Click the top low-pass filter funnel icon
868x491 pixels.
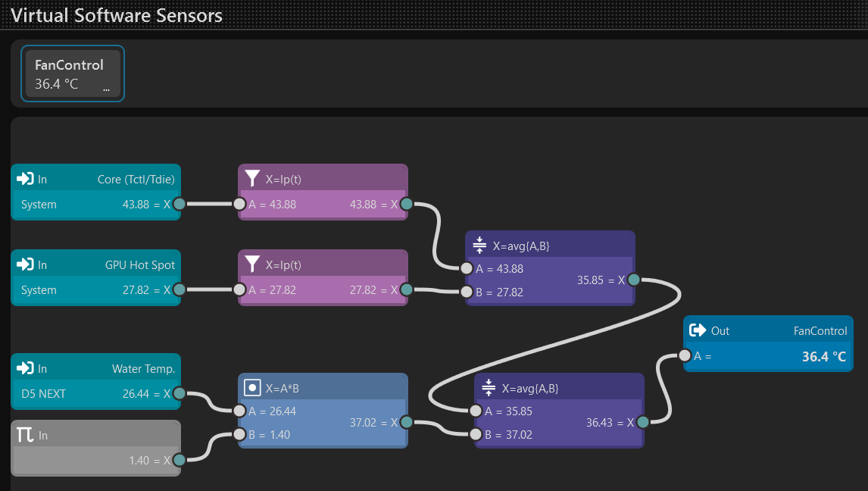(x=252, y=179)
